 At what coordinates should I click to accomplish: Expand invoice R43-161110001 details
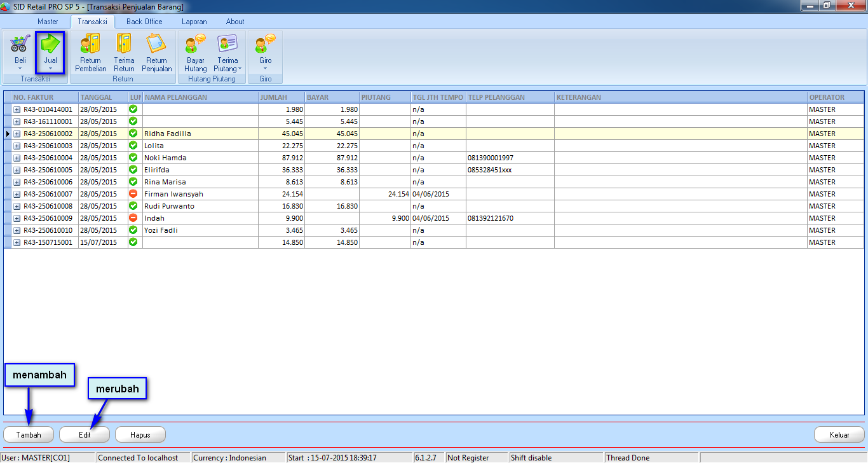click(x=17, y=121)
